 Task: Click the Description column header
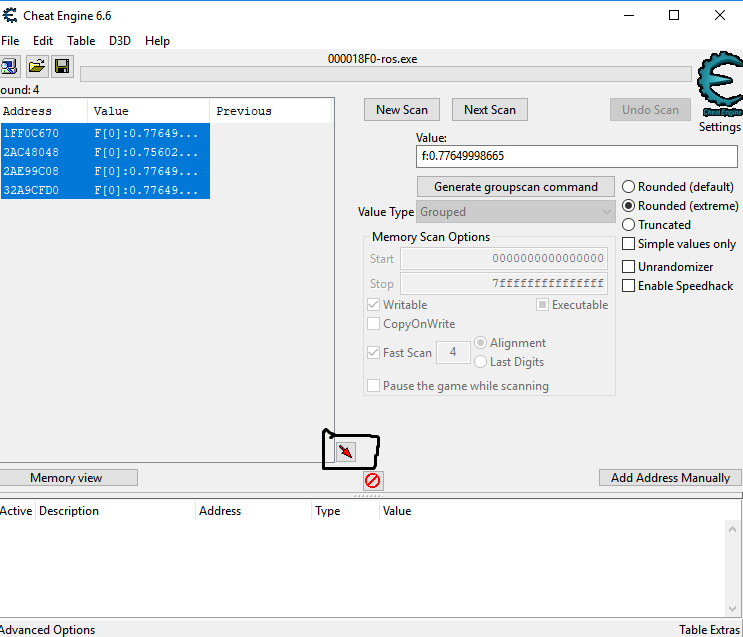click(115, 511)
